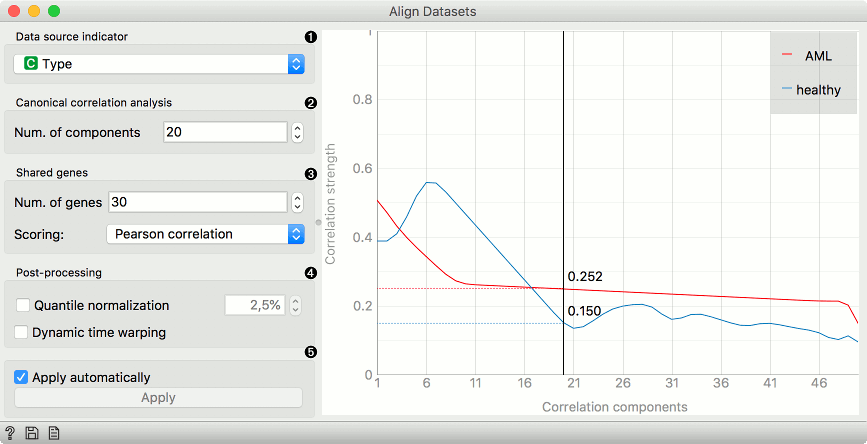Click the green C Type variable icon

[x=31, y=64]
